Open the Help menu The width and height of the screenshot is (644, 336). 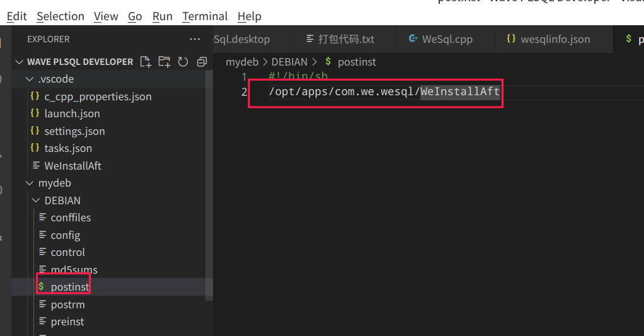point(250,16)
